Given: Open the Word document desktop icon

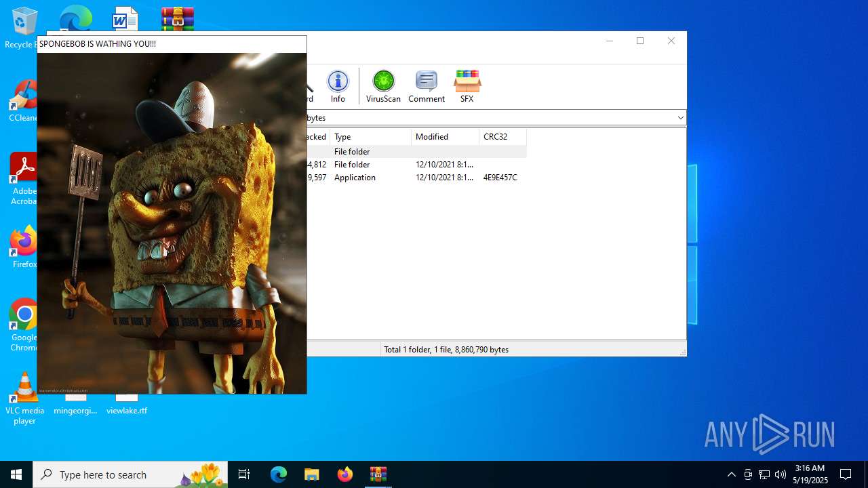Looking at the screenshot, I should (125, 19).
